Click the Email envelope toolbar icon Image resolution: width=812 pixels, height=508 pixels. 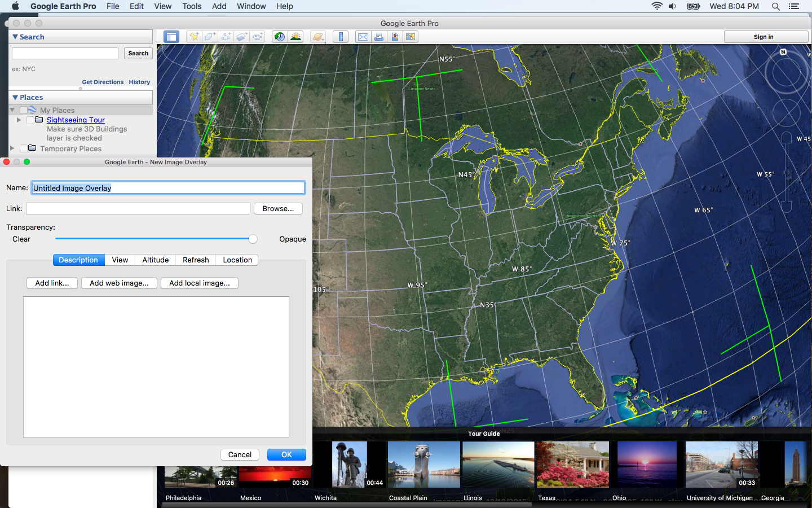click(363, 37)
